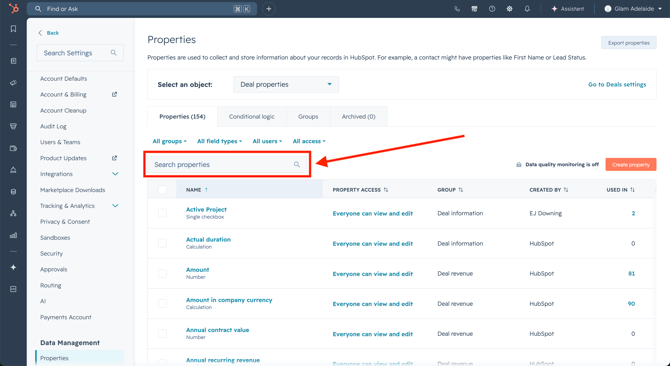Toggle the select-all header checkbox
Screen dimensions: 670x366
point(162,190)
